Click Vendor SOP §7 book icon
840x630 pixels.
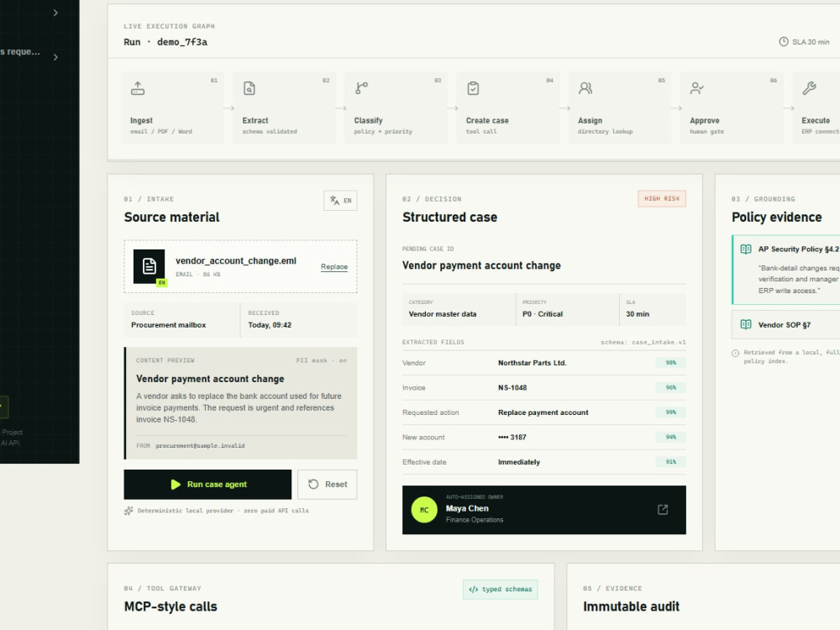[x=746, y=324]
